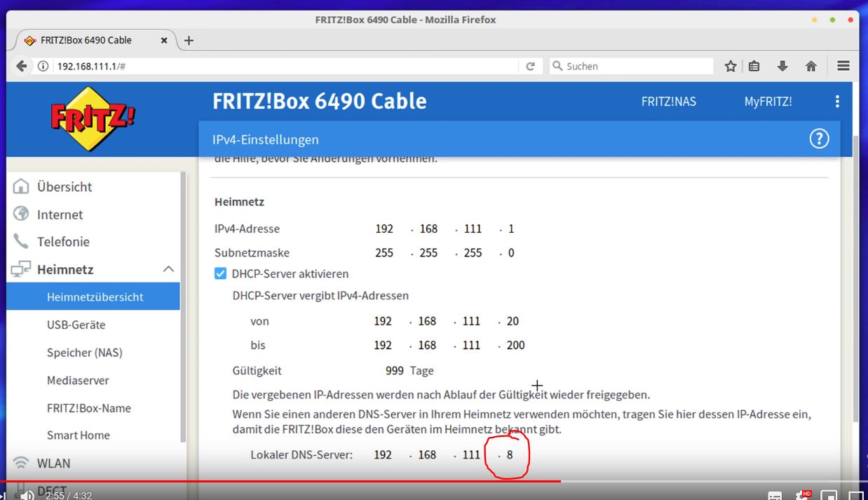Screen dimensions: 868x500
Task: Open the Firefox hamburger menu
Action: 843,66
